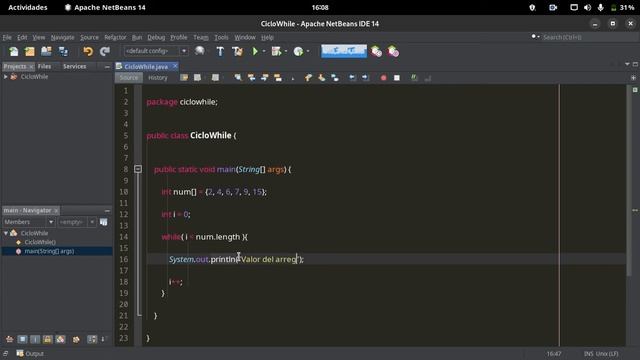The height and width of the screenshot is (360, 640).
Task: Click the Shift Line Right icon
Action: (x=365, y=78)
